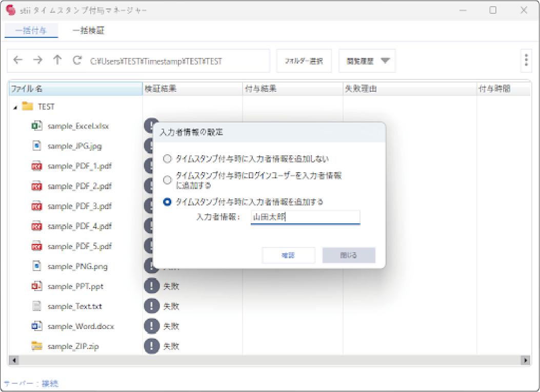This screenshot has height=392, width=540.
Task: Open the 閲覧履歴 dropdown
Action: [x=368, y=61]
